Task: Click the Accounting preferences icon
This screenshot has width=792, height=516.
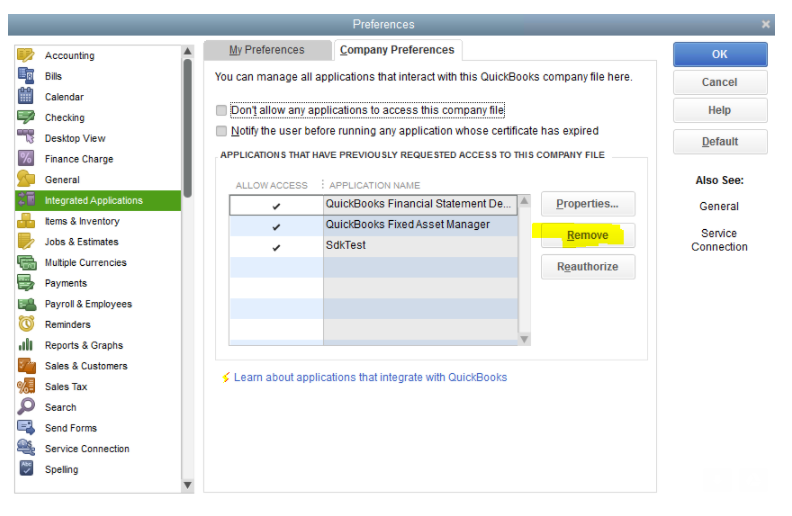Action: pyautogui.click(x=26, y=55)
